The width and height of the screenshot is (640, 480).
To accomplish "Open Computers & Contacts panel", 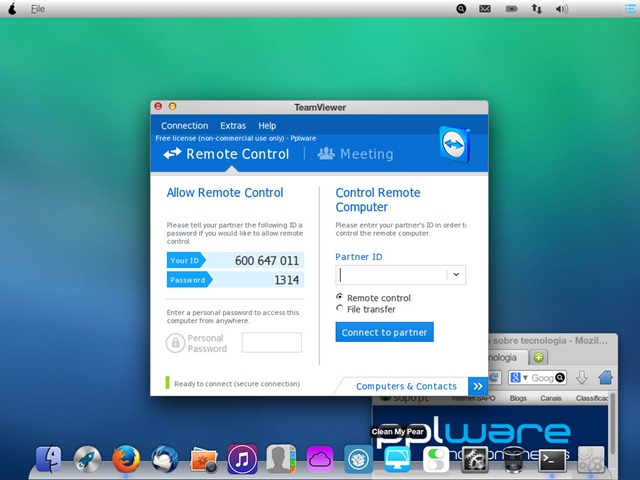I will [x=406, y=386].
